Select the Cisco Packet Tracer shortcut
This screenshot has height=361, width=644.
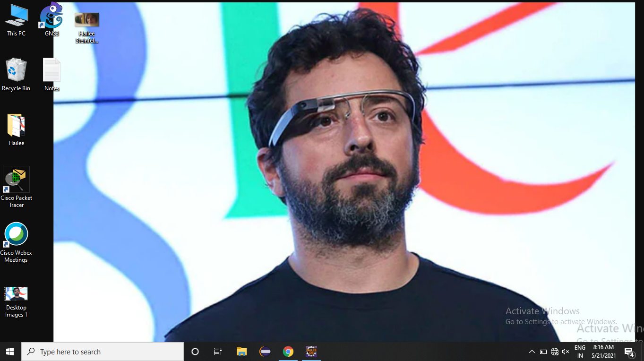click(x=16, y=187)
